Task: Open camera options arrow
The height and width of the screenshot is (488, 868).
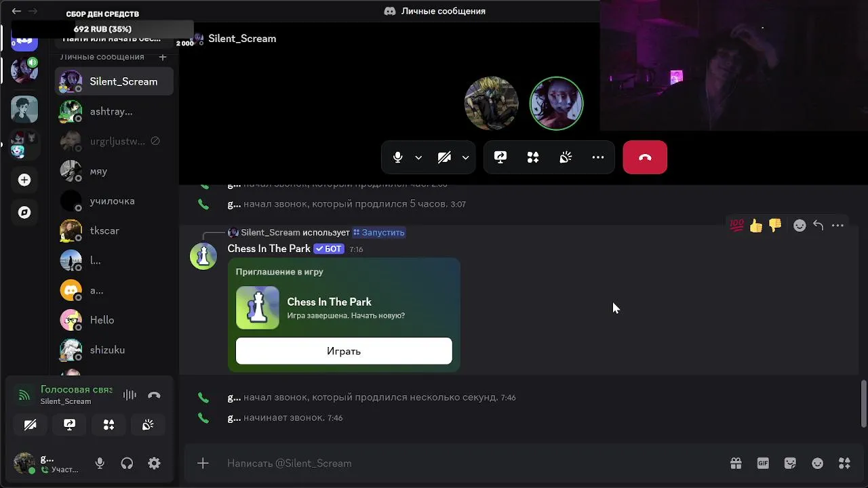Action: click(x=465, y=157)
